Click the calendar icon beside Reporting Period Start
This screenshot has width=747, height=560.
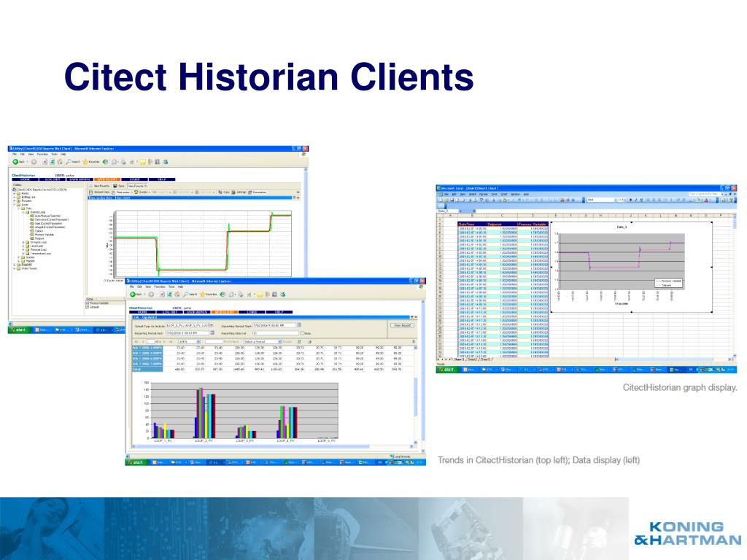pos(298,324)
